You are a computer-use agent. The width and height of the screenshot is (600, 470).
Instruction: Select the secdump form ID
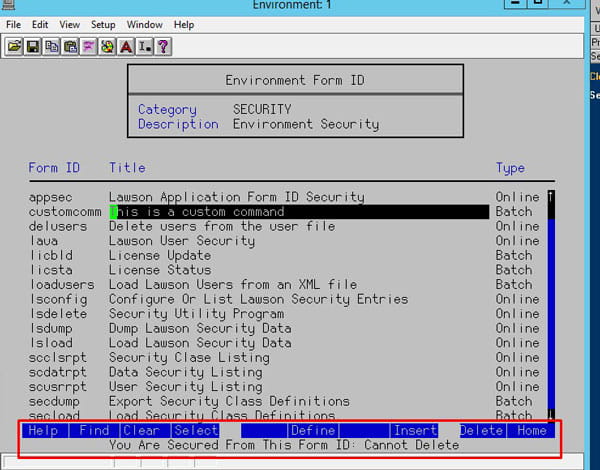(x=54, y=401)
